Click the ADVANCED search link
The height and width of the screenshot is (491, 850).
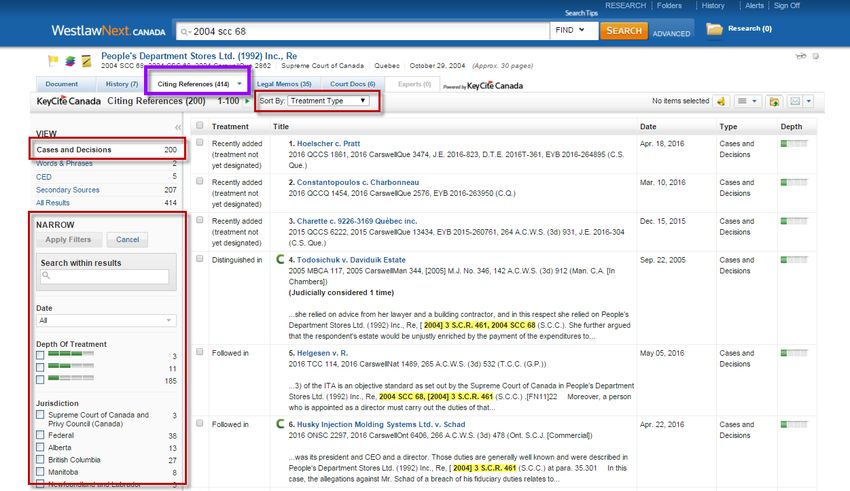[671, 34]
